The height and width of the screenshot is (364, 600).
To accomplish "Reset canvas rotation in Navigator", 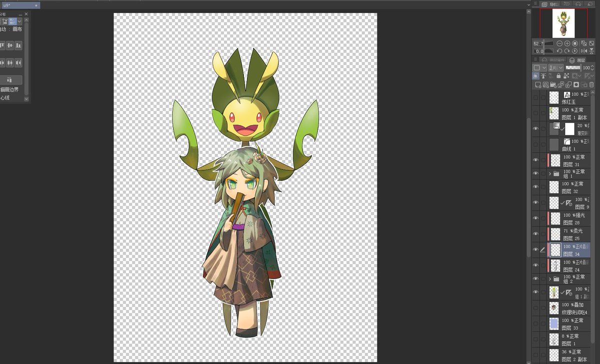I will click(575, 51).
